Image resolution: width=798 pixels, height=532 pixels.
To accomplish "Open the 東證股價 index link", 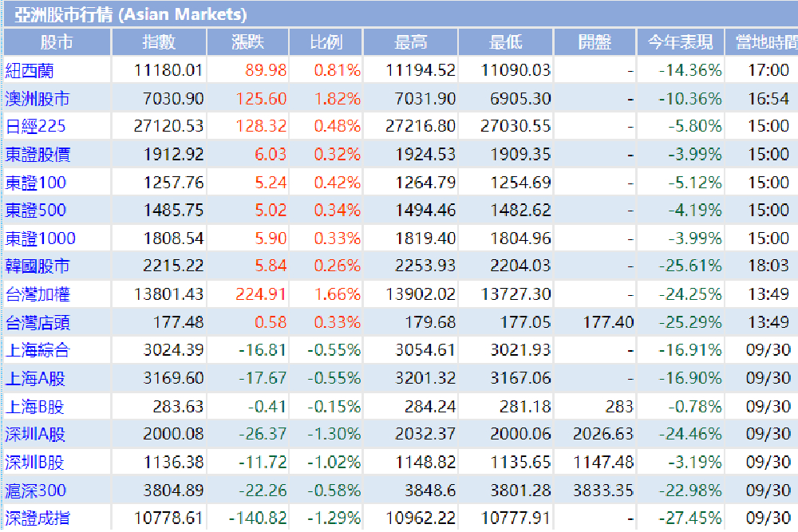I will [38, 154].
